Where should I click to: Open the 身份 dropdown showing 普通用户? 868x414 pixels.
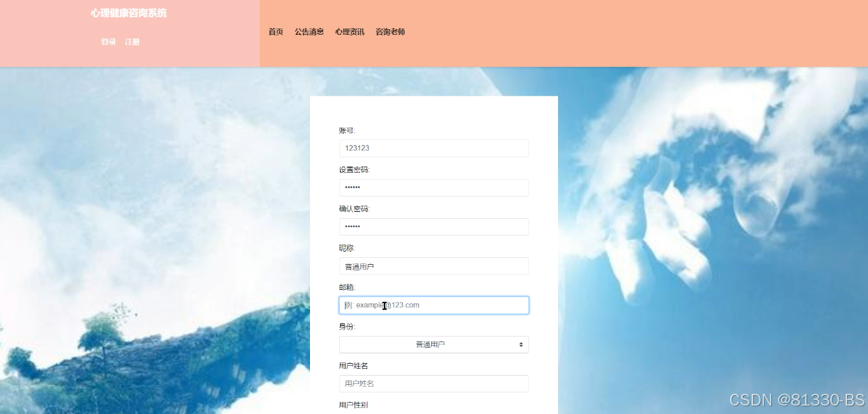coord(434,344)
